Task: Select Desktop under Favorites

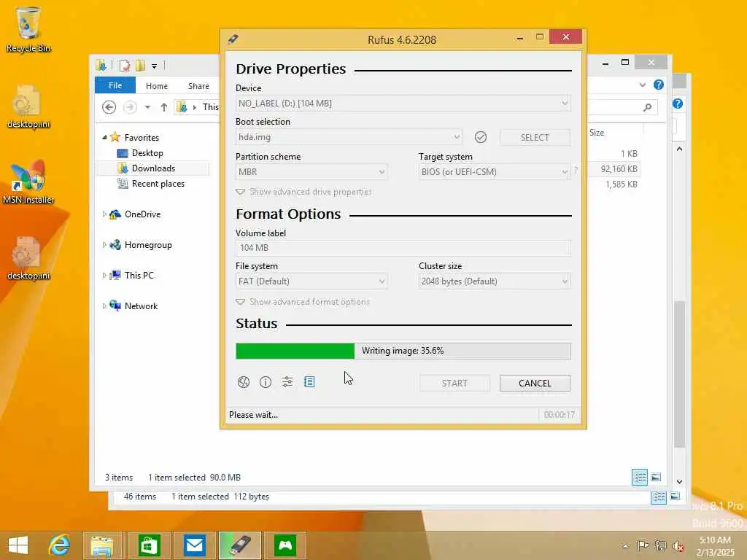Action: pyautogui.click(x=147, y=153)
